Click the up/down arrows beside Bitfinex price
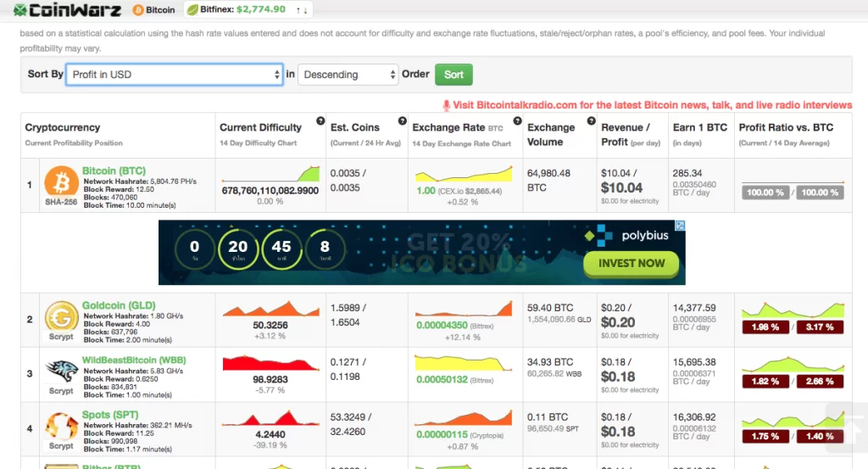Image resolution: width=868 pixels, height=469 pixels. [x=301, y=10]
